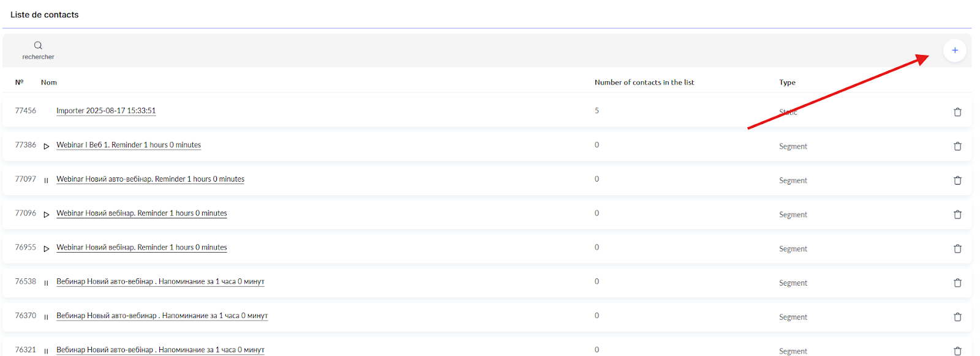Delete segment 77096 with the trash icon
The width and height of the screenshot is (980, 356).
pyautogui.click(x=957, y=215)
